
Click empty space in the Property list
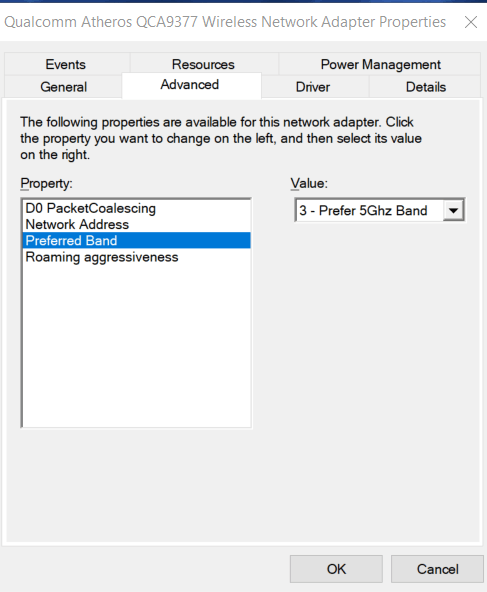pos(136,345)
